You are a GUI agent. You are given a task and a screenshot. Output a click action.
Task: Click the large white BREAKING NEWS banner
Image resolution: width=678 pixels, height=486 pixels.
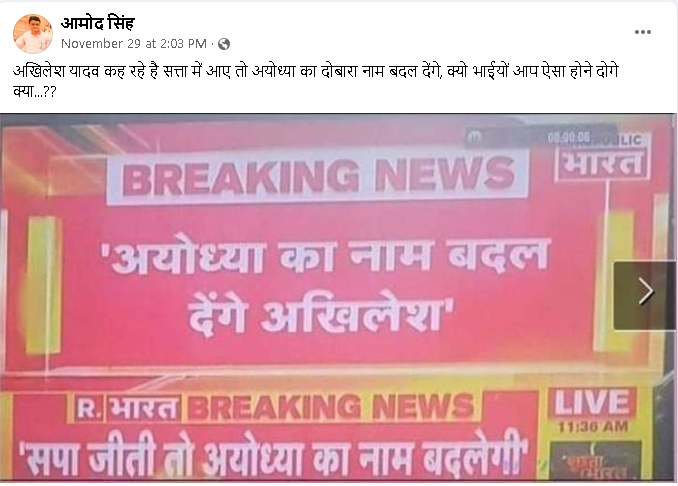tap(317, 175)
